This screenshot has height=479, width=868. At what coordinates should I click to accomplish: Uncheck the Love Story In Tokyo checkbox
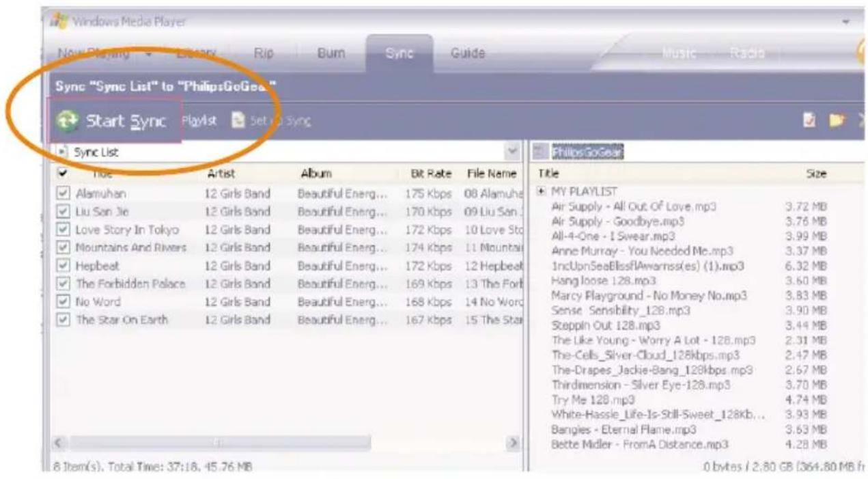63,230
